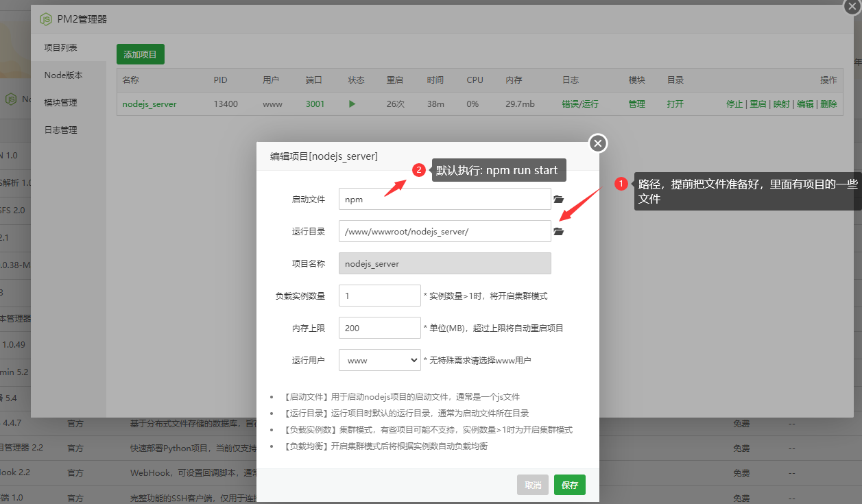Switch to the Node版本 tab
This screenshot has height=504, width=862.
63,75
